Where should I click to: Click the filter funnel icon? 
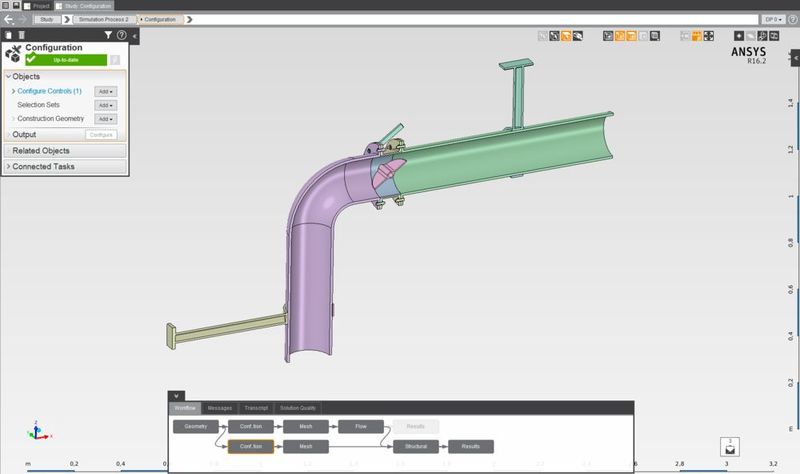click(108, 35)
